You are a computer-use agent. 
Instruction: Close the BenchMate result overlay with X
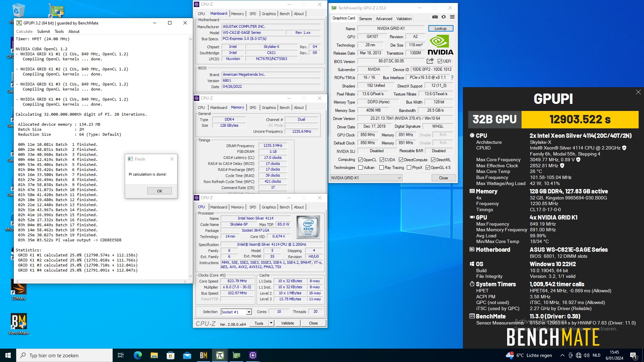coord(638,92)
